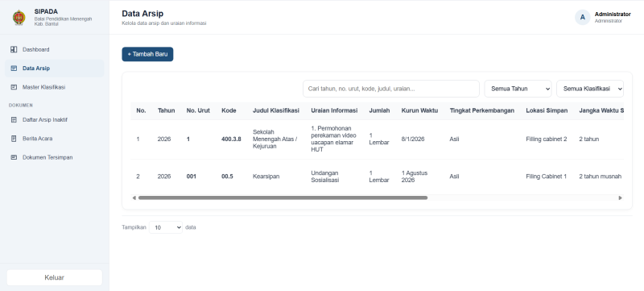Click the Administrator avatar circle
Image resolution: width=644 pixels, height=291 pixels.
pos(582,17)
